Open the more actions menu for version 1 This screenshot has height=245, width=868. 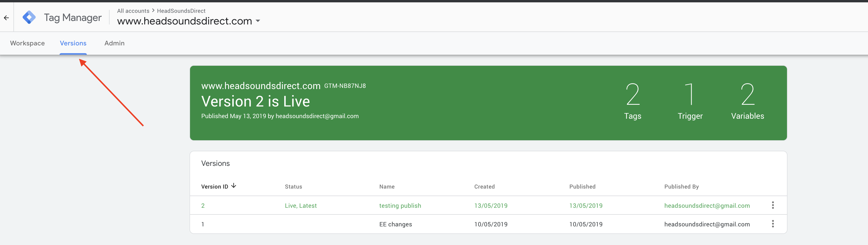point(773,224)
